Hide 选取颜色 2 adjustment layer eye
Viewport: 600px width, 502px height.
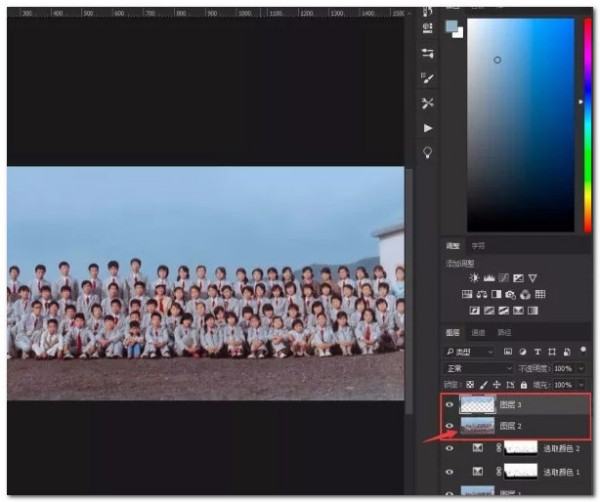[x=450, y=448]
